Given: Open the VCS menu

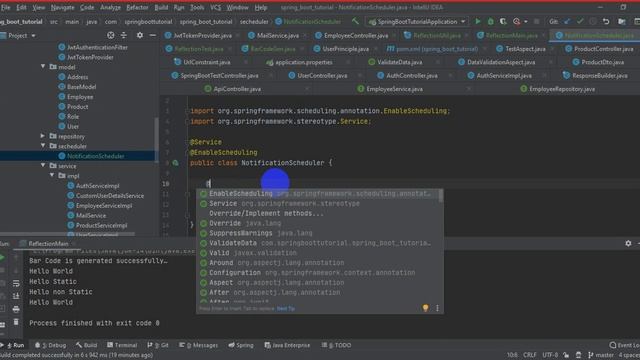Looking at the screenshot, I should 215,7.
